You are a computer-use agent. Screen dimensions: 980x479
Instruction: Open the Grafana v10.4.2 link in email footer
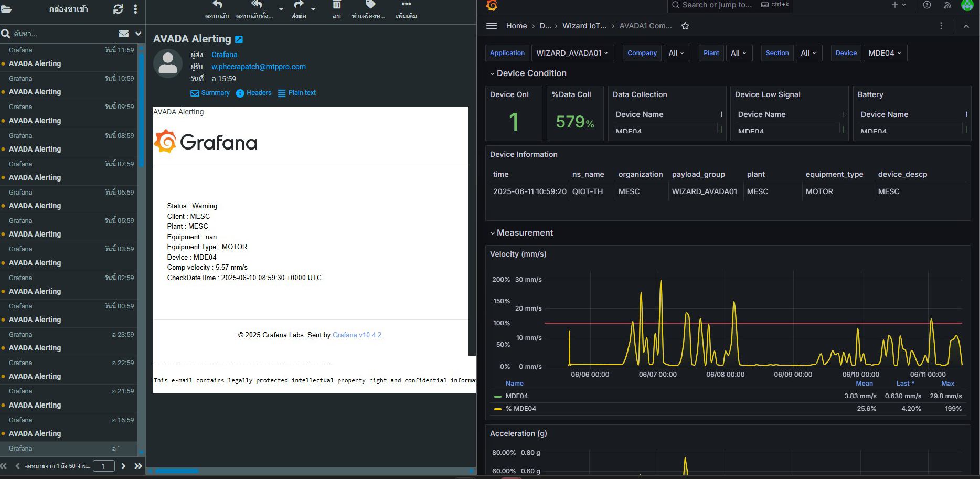pyautogui.click(x=357, y=335)
